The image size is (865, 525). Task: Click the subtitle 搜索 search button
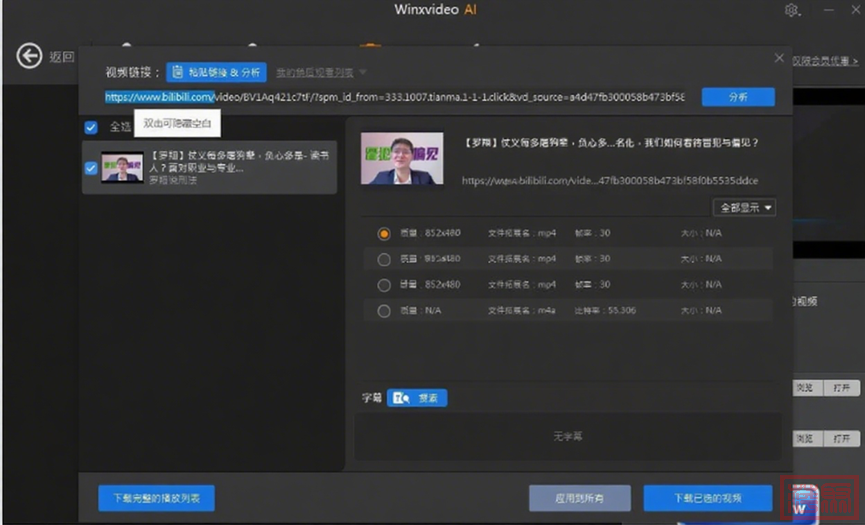click(417, 398)
